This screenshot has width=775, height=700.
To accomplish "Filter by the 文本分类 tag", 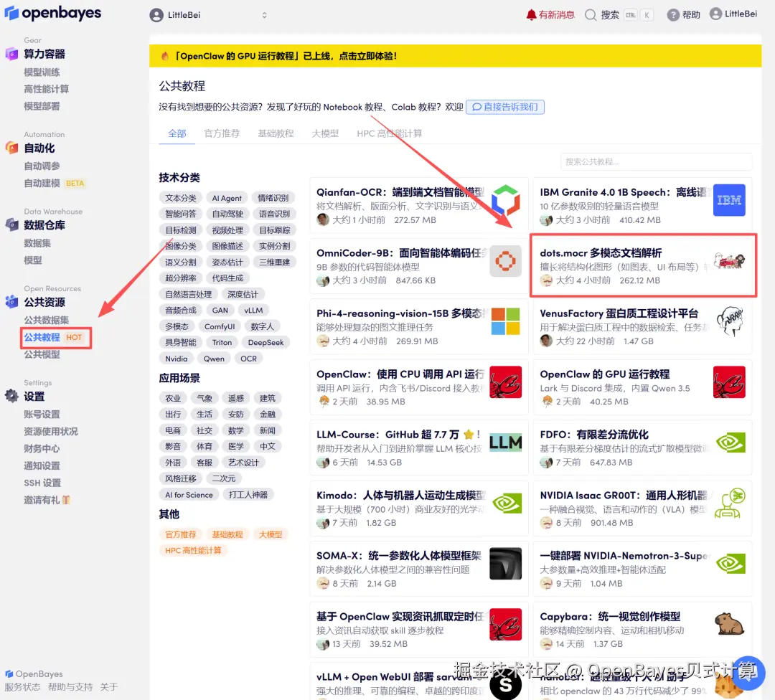I will click(180, 198).
